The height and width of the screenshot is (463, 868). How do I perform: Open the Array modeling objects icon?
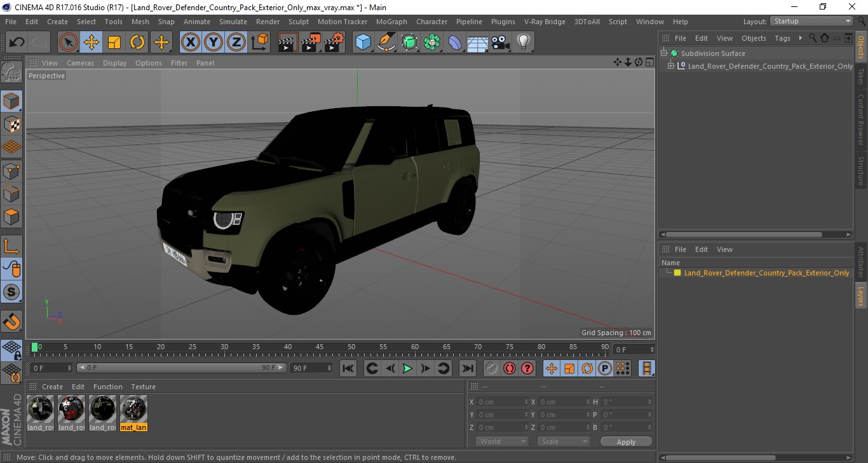pyautogui.click(x=432, y=43)
